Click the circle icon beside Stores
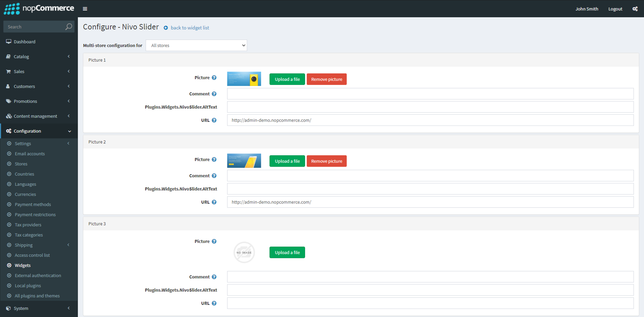644x317 pixels. (9, 164)
